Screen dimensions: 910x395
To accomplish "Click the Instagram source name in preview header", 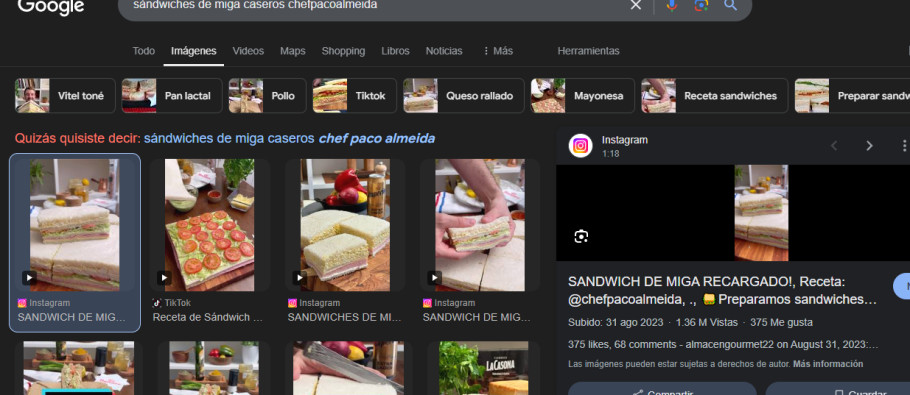I will [x=624, y=140].
